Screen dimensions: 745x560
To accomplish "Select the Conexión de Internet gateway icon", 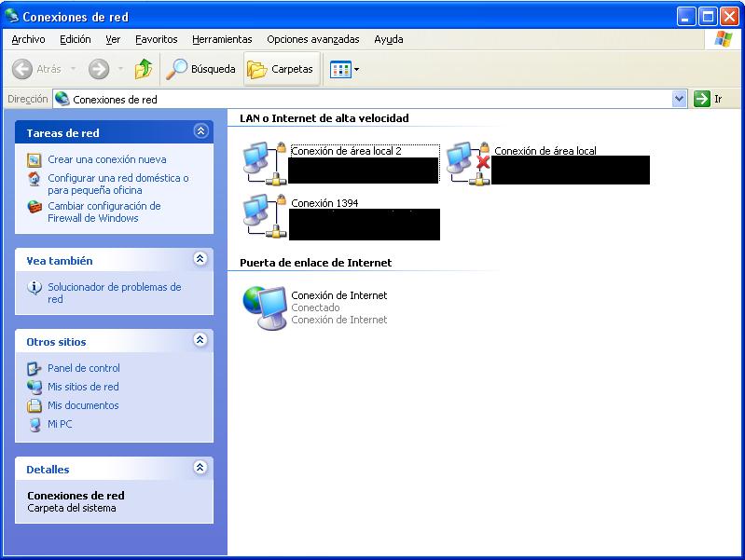I will [265, 307].
